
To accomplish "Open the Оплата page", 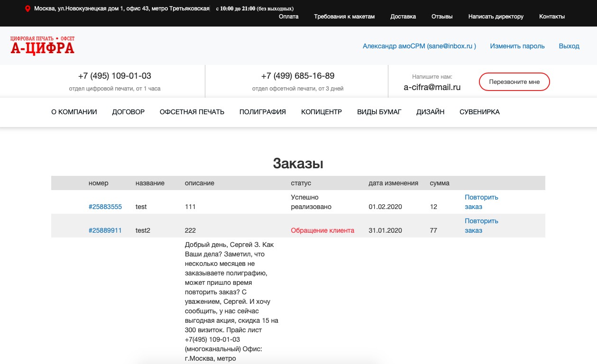I will coord(288,16).
